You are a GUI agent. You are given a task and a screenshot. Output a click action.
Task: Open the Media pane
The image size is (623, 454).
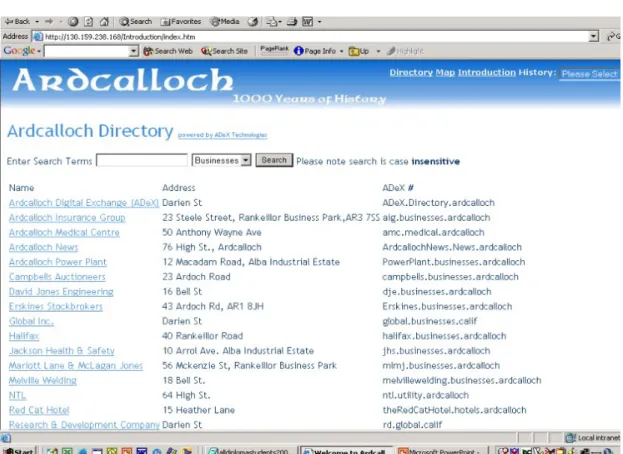click(x=225, y=21)
